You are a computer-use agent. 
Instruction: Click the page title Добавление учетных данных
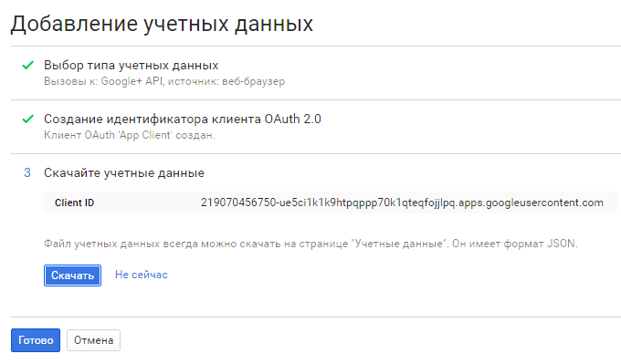tap(162, 24)
